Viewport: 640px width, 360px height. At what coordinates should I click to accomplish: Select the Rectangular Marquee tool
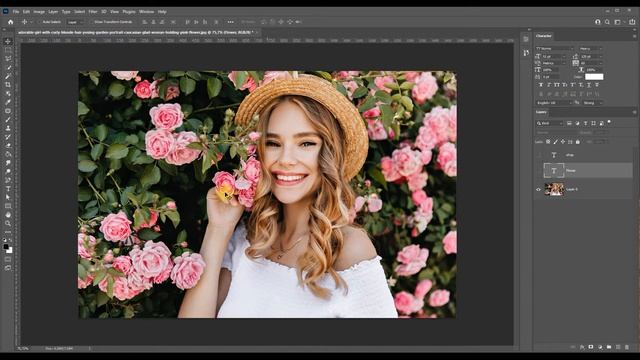tap(8, 50)
